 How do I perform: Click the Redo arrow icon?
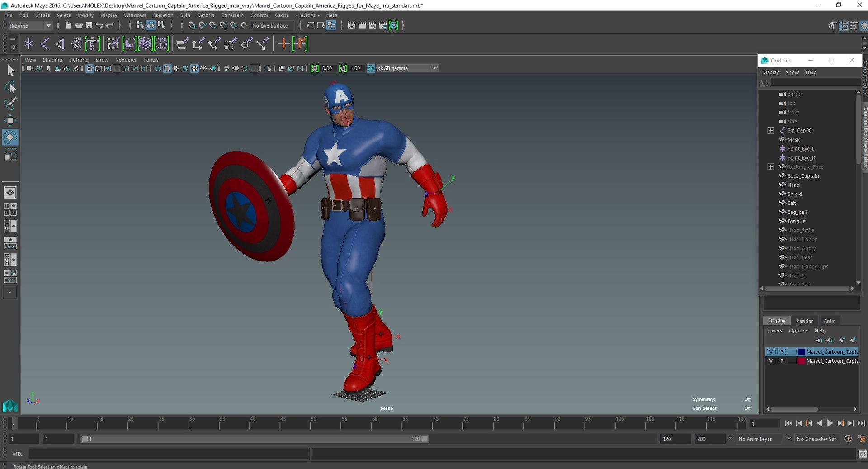pos(110,25)
